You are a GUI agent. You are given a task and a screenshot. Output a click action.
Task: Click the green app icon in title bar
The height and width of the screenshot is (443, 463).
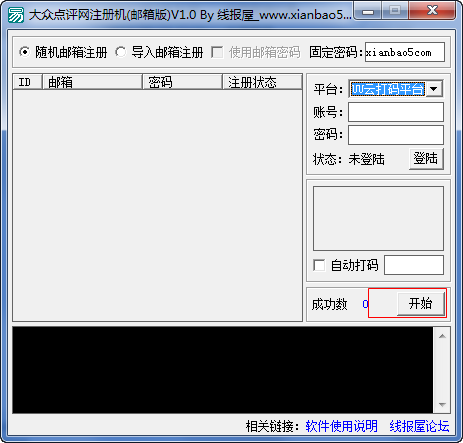click(x=16, y=15)
